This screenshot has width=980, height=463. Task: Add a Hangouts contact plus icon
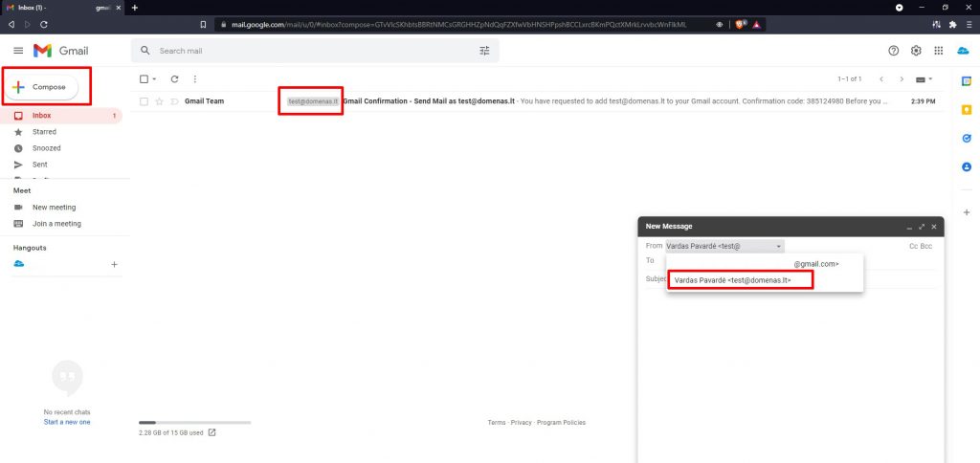tap(115, 264)
